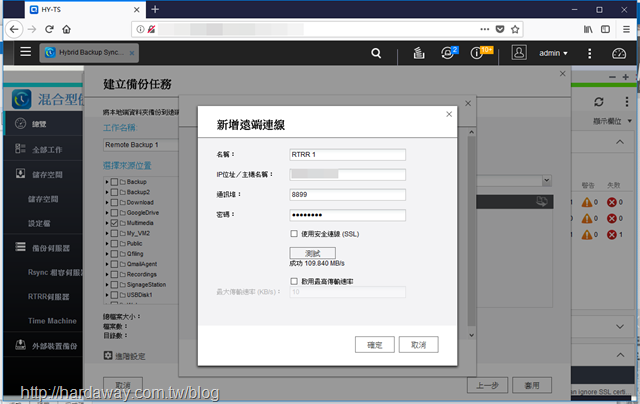Open a new browser tab
This screenshot has width=640, height=404.
point(155,9)
